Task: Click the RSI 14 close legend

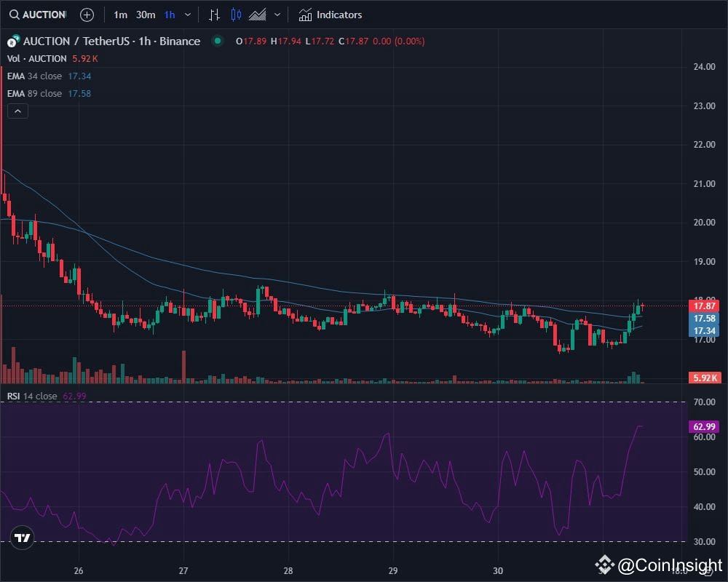Action: click(47, 396)
